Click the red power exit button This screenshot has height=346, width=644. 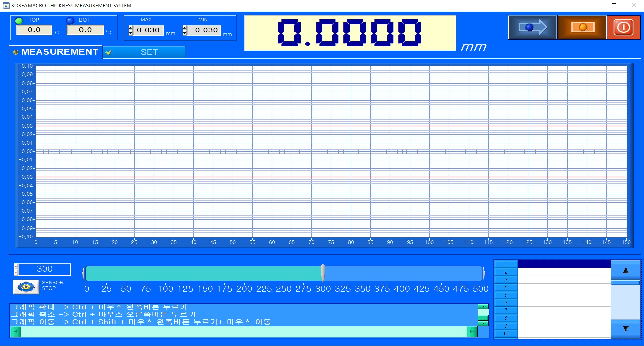(624, 28)
